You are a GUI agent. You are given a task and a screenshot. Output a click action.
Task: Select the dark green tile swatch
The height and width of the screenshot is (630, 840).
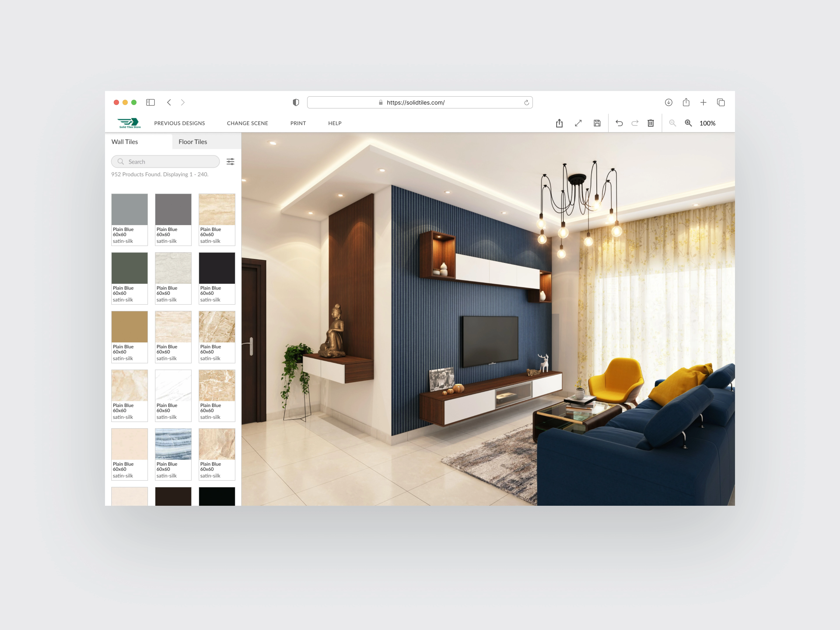click(x=129, y=268)
